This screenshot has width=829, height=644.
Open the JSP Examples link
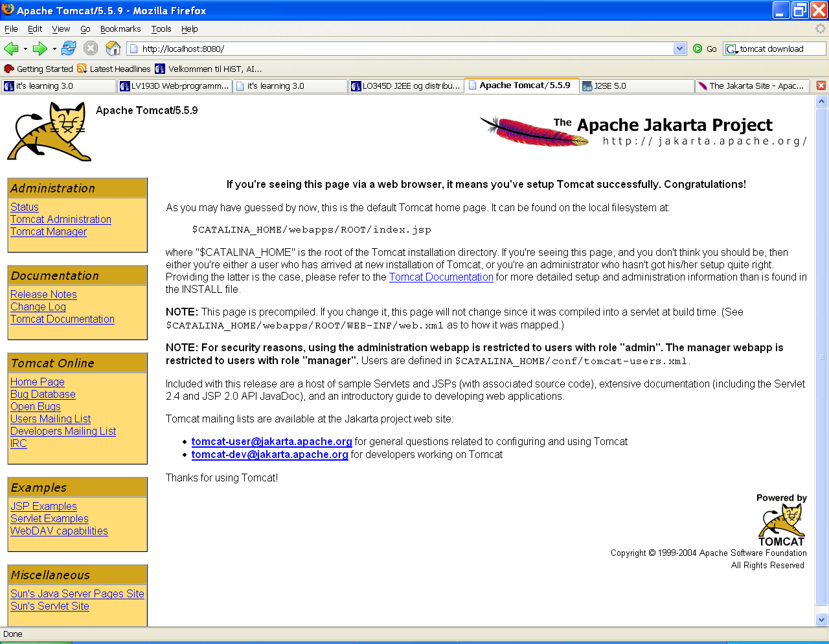tap(43, 506)
